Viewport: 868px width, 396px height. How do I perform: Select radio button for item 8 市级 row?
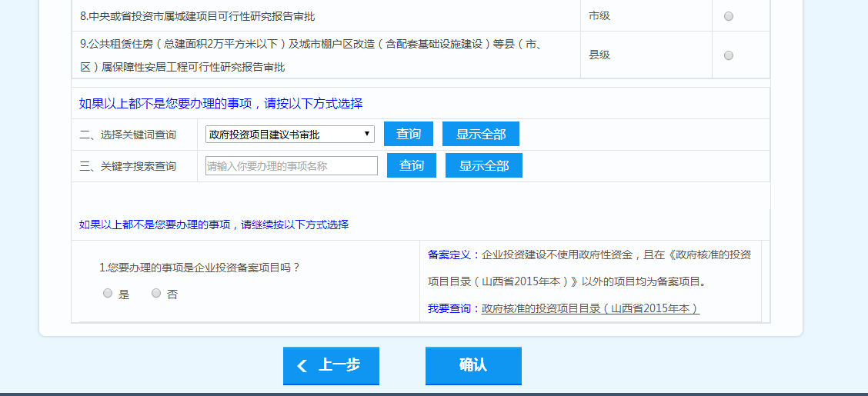(729, 16)
